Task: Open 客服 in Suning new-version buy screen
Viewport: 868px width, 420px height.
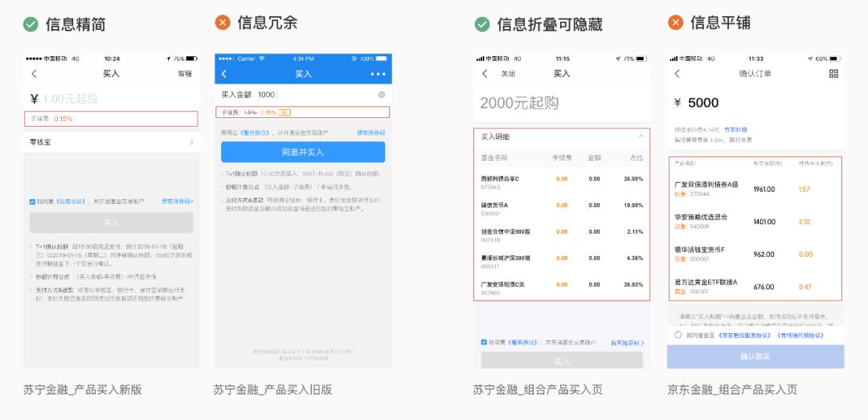Action: tap(185, 74)
